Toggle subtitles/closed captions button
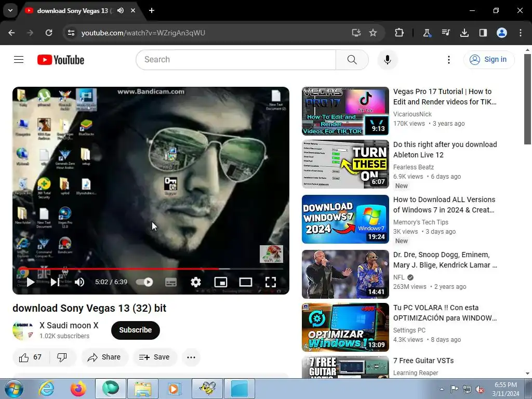This screenshot has width=532, height=399. [x=170, y=282]
